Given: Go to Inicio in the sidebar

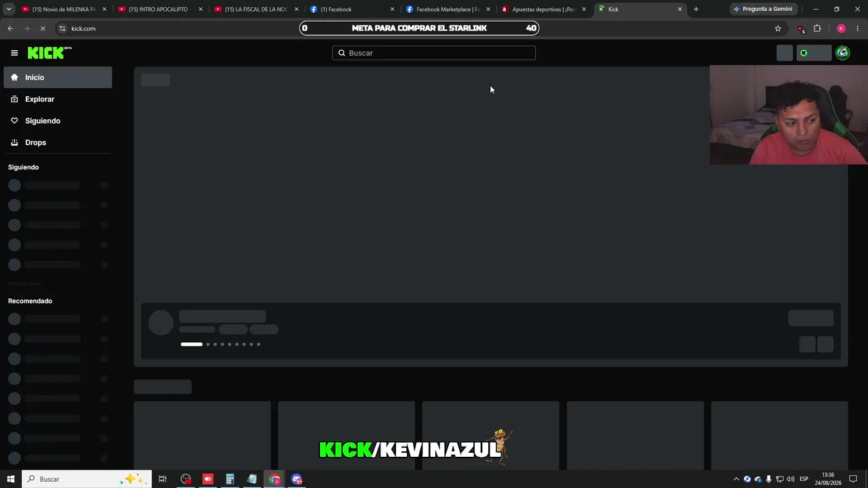Looking at the screenshot, I should pos(58,77).
